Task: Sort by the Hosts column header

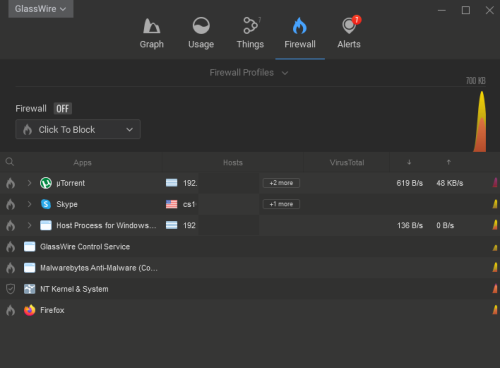Action: (233, 163)
